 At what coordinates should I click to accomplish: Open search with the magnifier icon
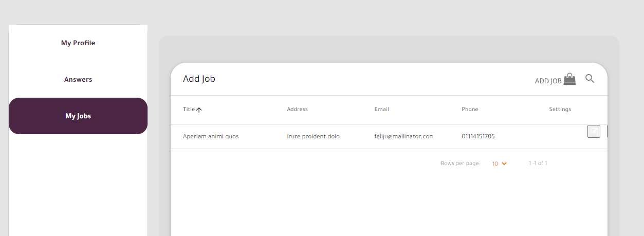click(590, 79)
